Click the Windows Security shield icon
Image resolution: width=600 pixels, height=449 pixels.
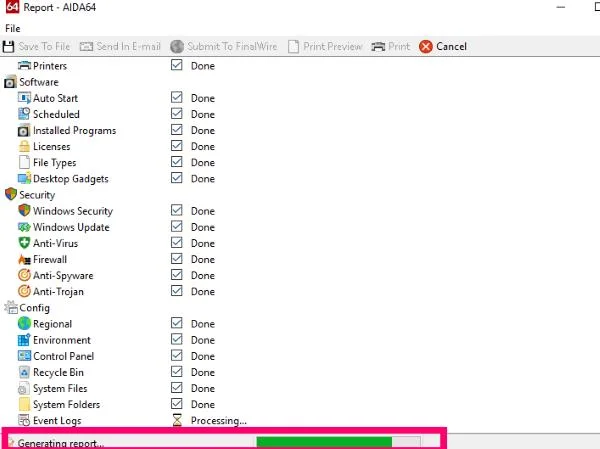point(24,211)
